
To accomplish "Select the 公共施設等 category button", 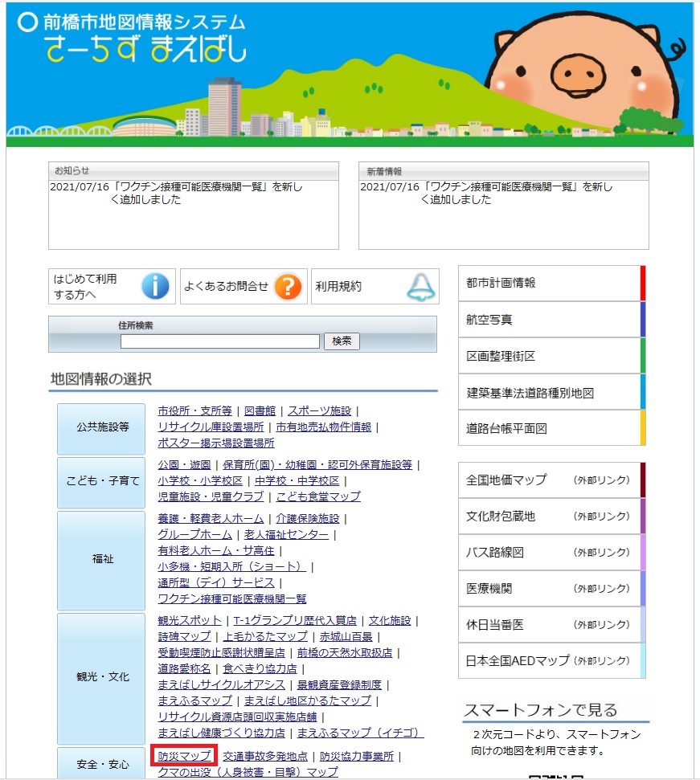I will pos(101,427).
